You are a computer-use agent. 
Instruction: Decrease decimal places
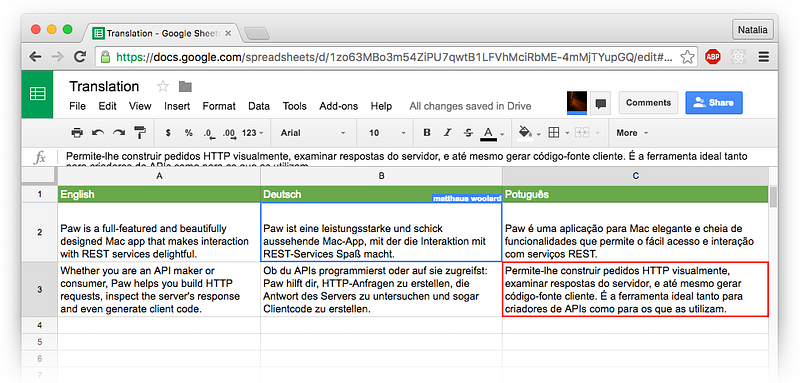(209, 134)
